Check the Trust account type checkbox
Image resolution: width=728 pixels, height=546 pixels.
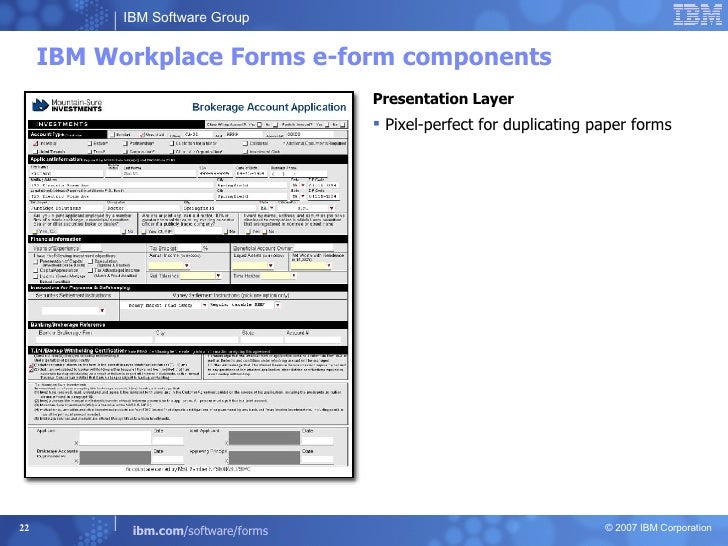(90, 152)
